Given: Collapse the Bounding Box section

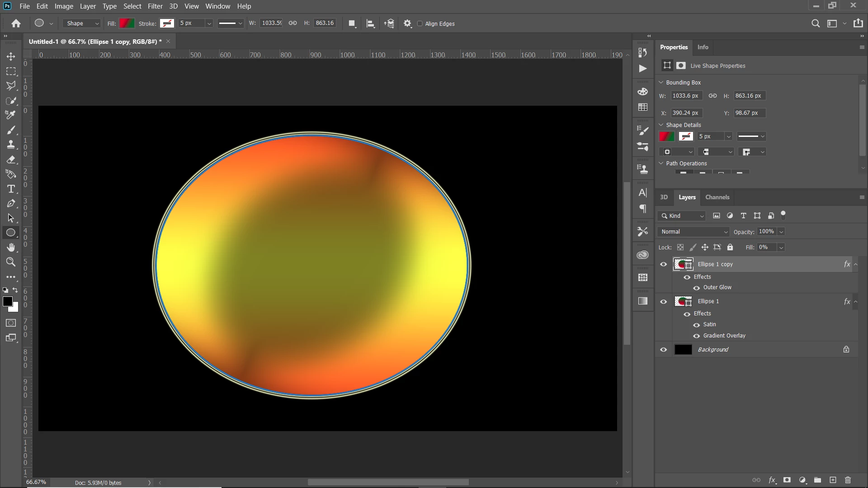Looking at the screenshot, I should (661, 82).
